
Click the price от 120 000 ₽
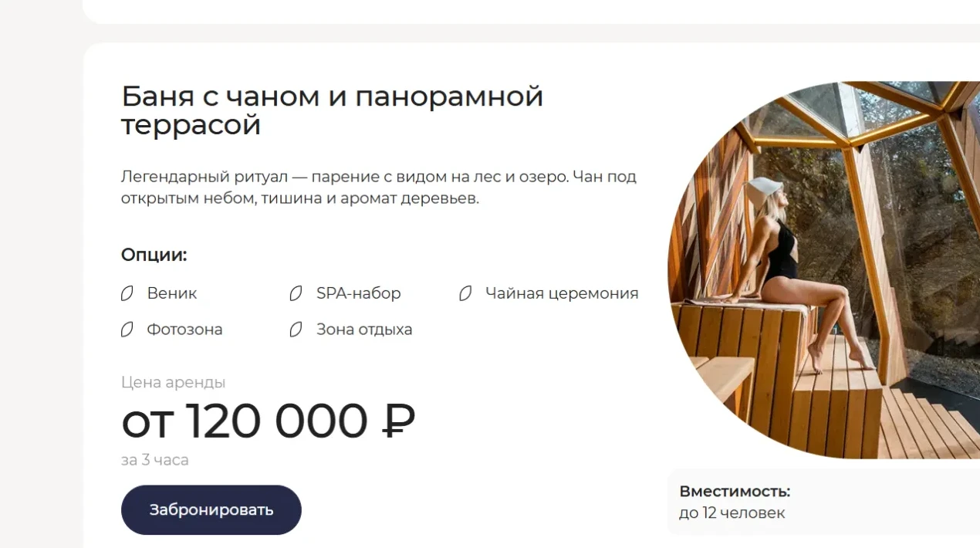(268, 421)
